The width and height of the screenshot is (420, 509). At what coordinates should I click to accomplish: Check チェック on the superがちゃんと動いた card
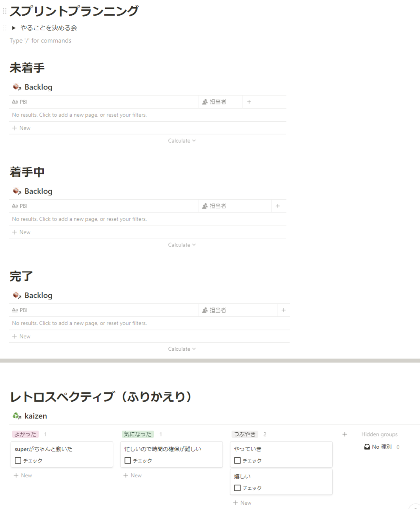18,460
